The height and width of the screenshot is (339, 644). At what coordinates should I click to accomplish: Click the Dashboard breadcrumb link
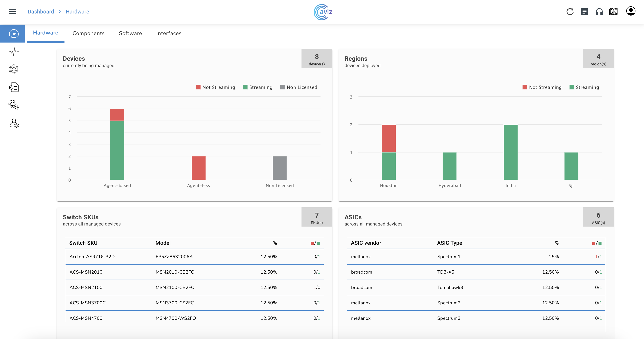[x=41, y=12]
